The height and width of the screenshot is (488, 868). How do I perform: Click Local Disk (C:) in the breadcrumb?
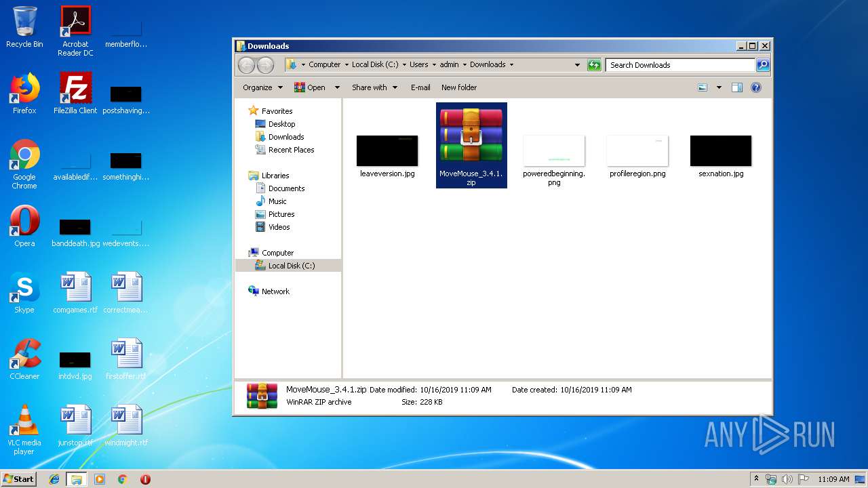coord(375,65)
